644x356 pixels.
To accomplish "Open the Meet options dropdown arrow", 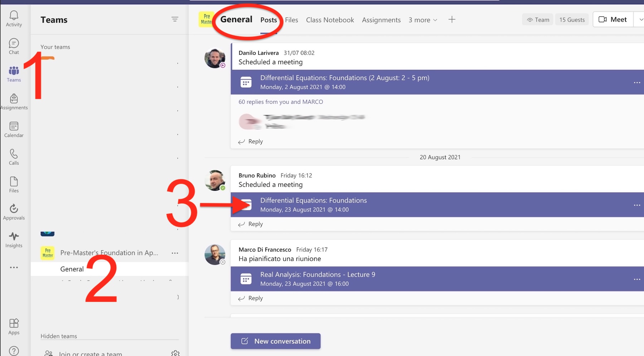I will coord(640,20).
